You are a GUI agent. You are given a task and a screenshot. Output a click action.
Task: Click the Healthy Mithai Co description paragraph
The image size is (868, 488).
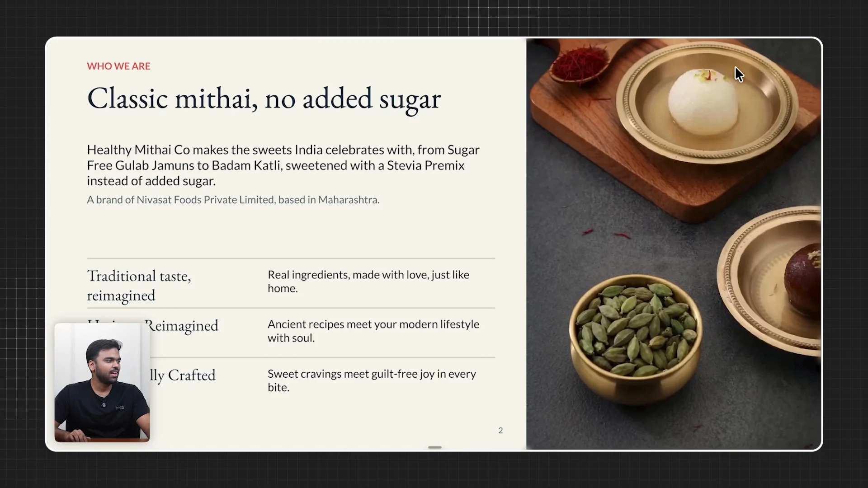point(283,165)
